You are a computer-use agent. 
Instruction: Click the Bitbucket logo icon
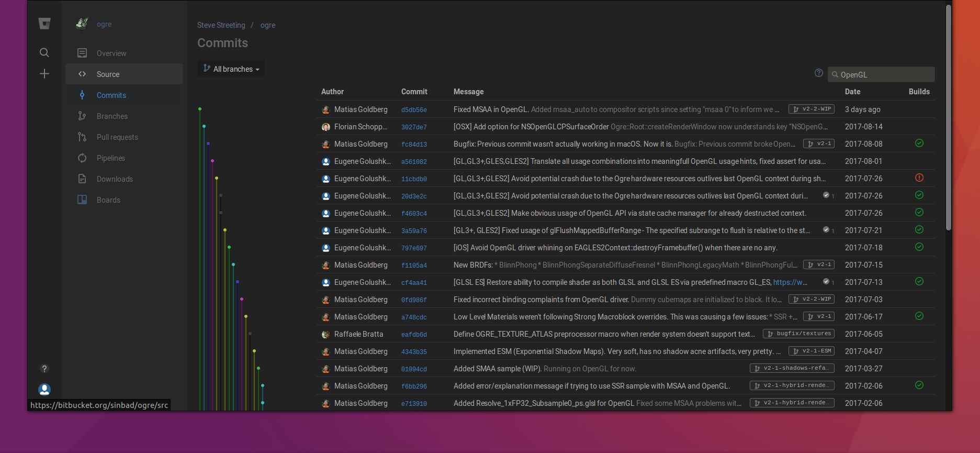coord(44,24)
